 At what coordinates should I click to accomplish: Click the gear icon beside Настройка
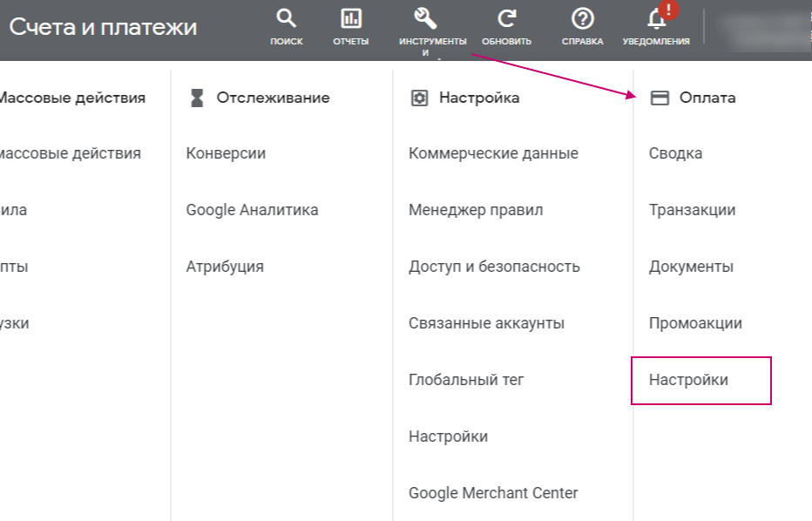(419, 98)
